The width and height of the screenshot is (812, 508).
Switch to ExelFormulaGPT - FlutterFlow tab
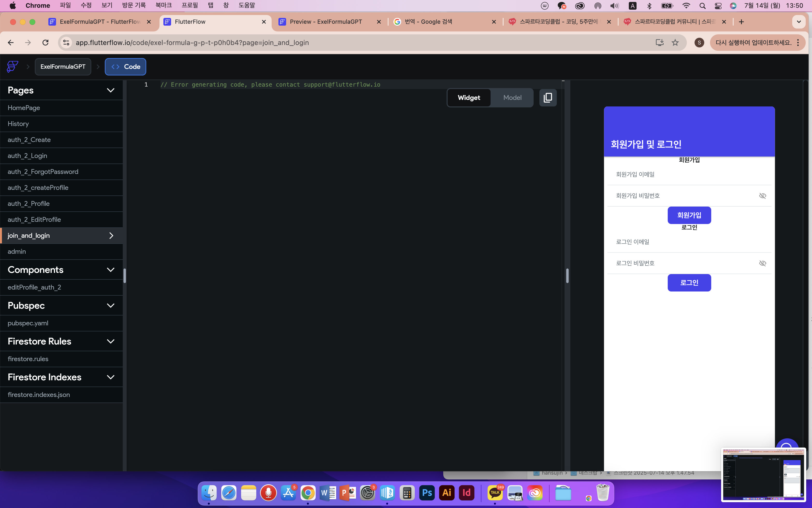point(100,22)
